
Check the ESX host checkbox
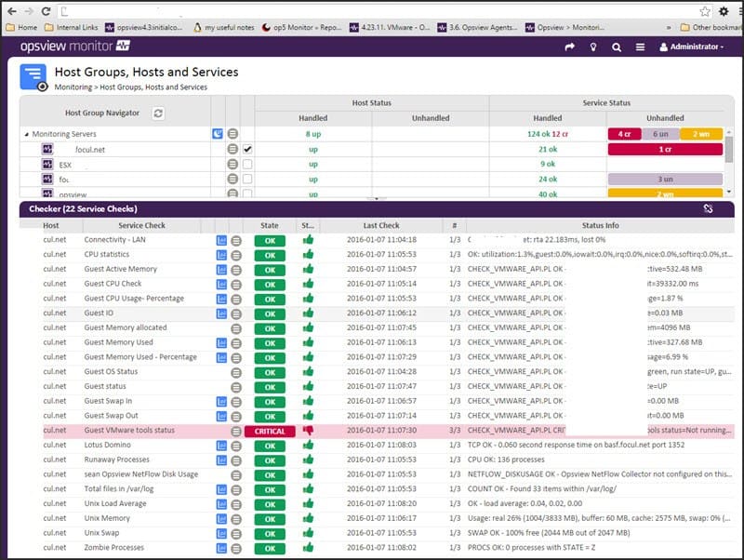247,165
